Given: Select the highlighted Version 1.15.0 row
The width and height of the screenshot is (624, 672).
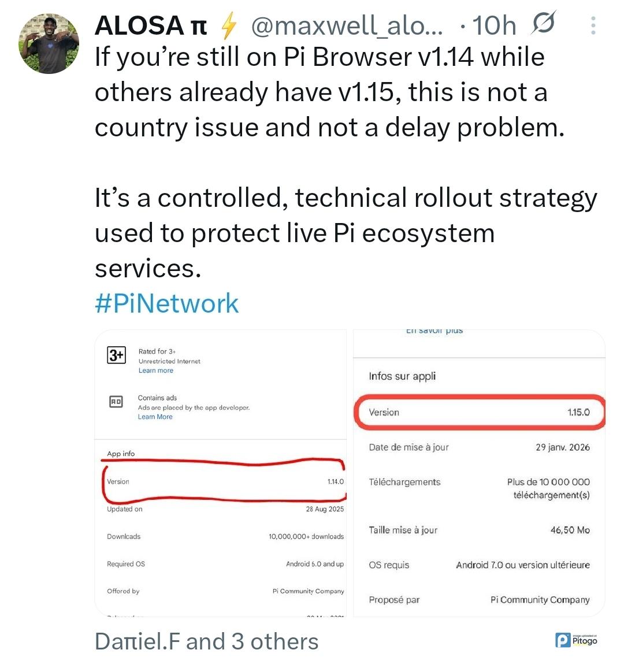Looking at the screenshot, I should (479, 413).
